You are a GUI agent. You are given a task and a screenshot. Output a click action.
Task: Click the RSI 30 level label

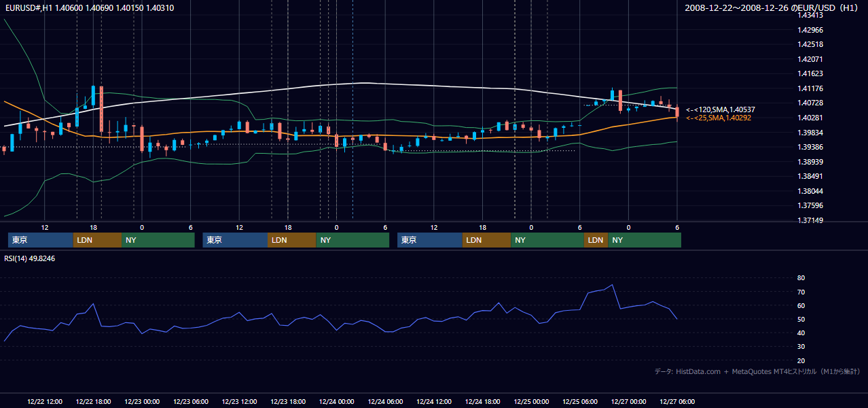801,346
